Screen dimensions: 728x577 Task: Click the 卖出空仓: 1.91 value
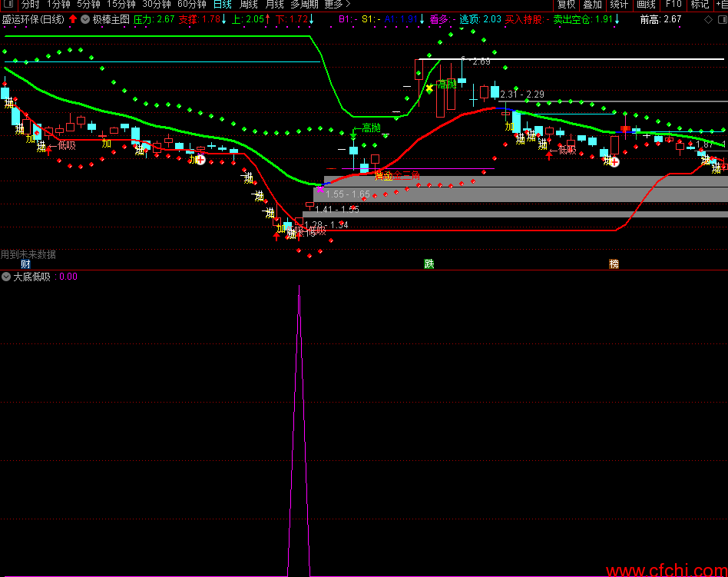coord(583,19)
